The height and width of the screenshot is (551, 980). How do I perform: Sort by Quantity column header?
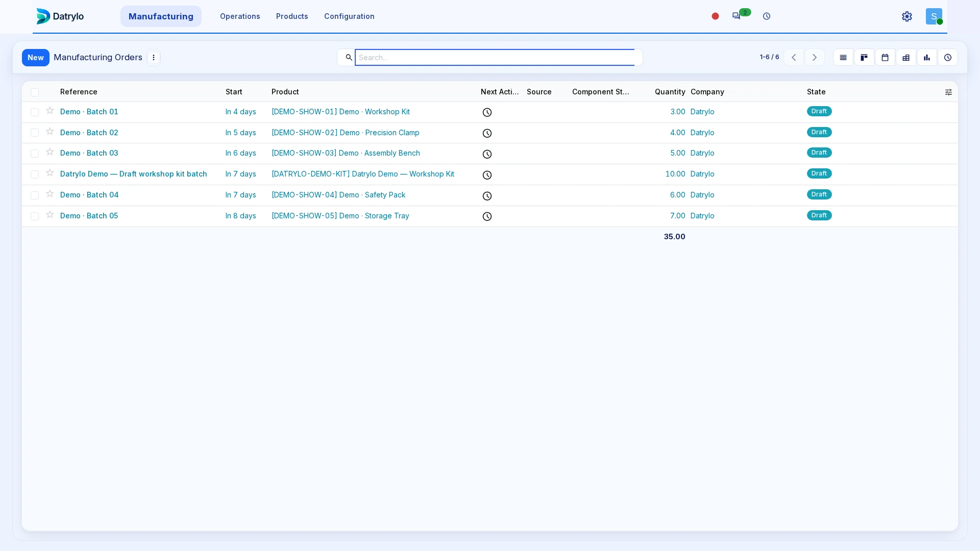(670, 92)
